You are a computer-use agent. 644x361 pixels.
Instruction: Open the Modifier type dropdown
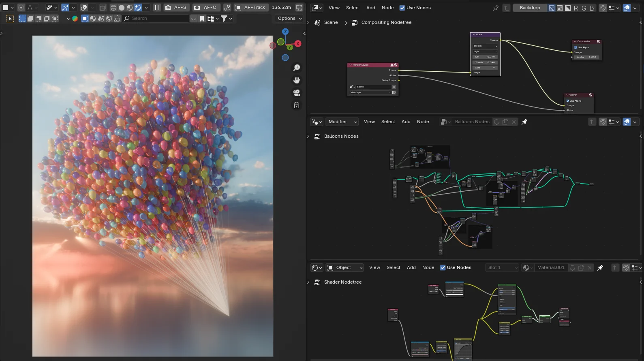coord(342,122)
